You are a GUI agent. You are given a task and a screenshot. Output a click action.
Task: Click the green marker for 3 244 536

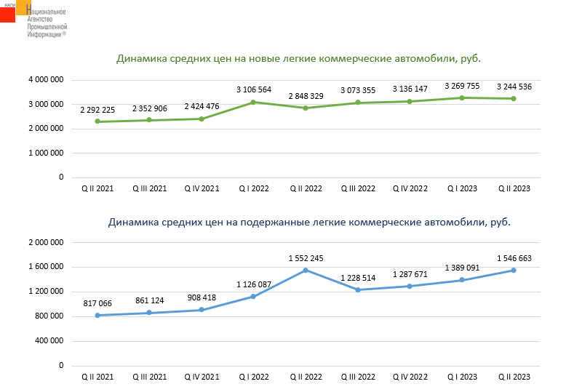tap(514, 98)
